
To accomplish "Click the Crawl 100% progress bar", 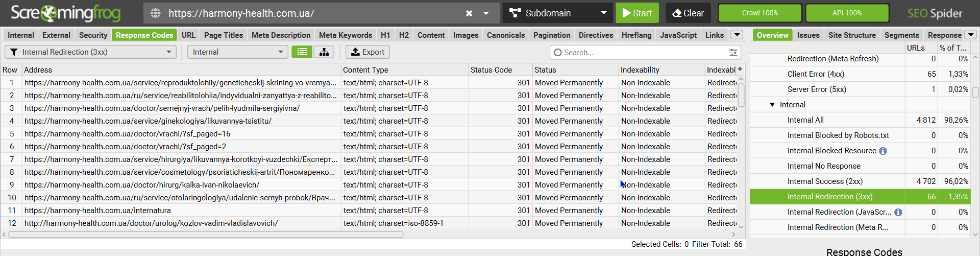I will coord(760,13).
